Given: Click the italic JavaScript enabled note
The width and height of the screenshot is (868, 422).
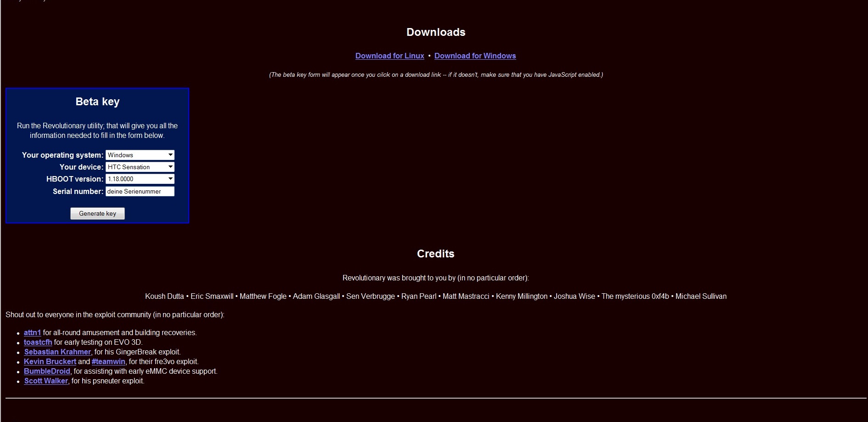Looking at the screenshot, I should [436, 74].
